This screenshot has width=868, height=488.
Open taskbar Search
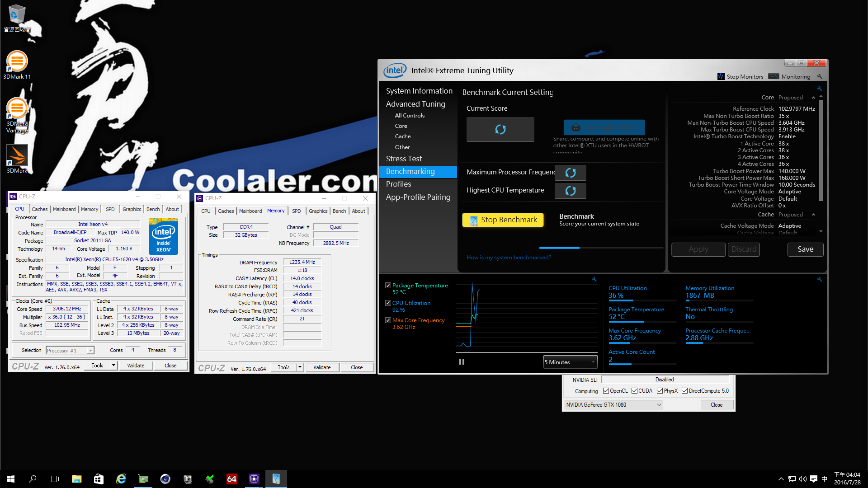click(33, 479)
